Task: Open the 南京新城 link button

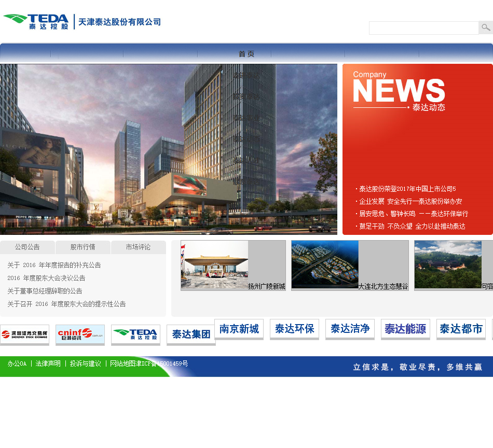Action: click(239, 329)
